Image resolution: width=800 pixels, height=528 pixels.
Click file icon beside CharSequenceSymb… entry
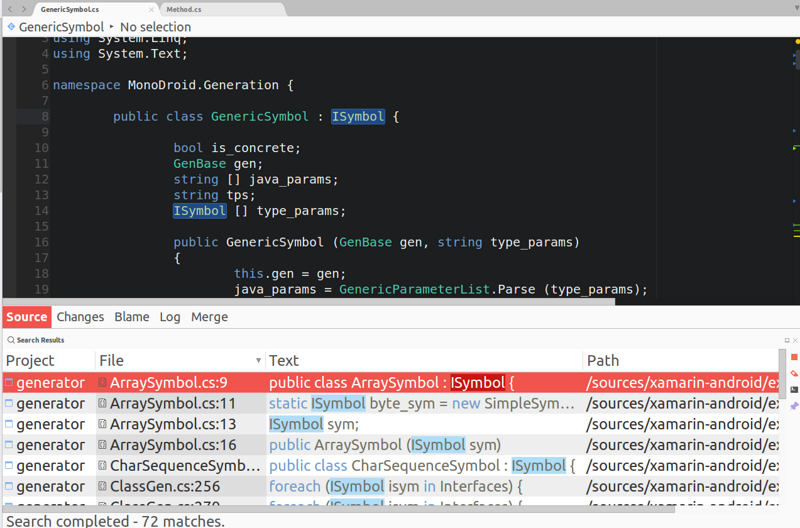click(102, 465)
